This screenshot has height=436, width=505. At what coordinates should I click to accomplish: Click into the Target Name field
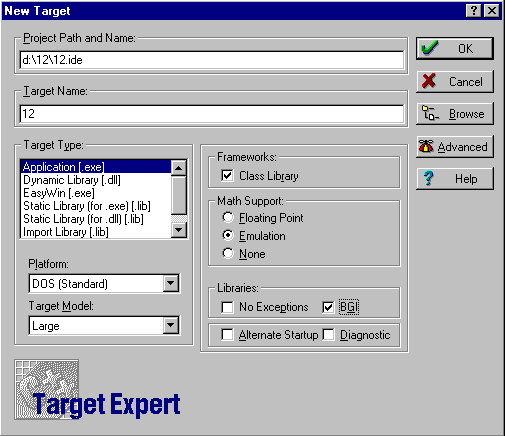click(212, 114)
